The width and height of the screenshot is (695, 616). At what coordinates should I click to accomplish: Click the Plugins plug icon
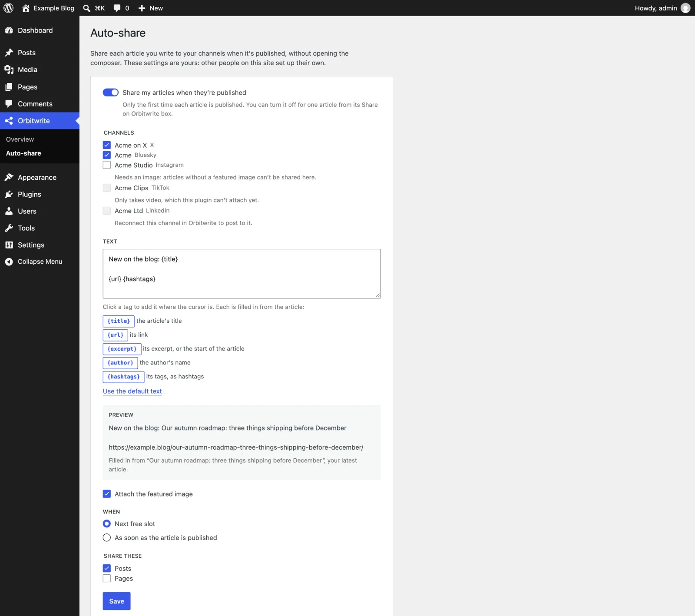[x=9, y=194]
